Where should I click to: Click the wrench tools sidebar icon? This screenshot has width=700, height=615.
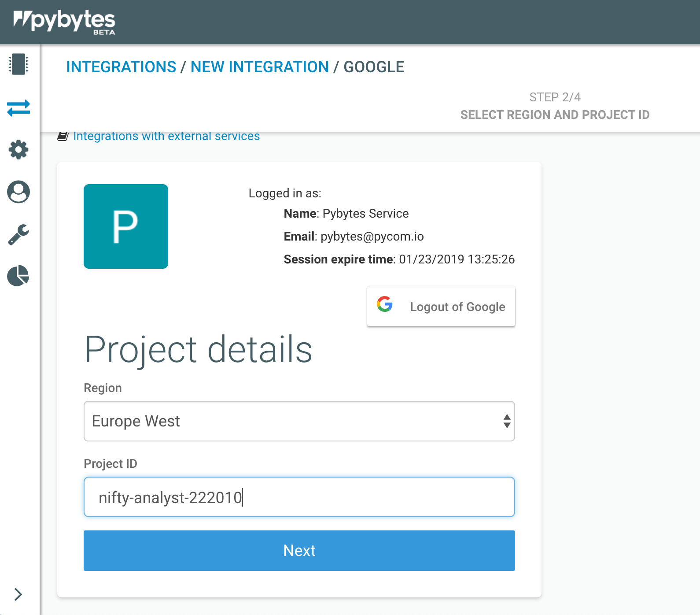18,234
